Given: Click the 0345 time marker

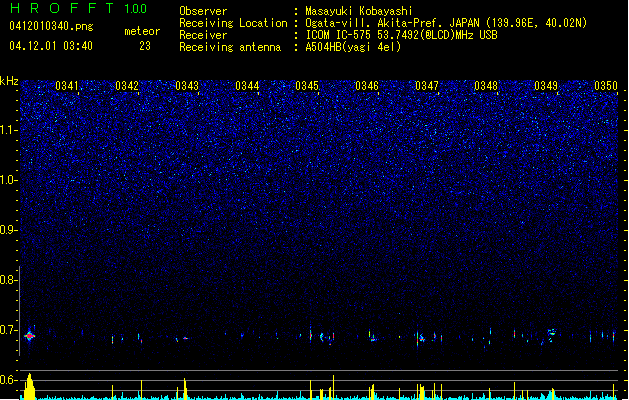Looking at the screenshot, I should (307, 86).
